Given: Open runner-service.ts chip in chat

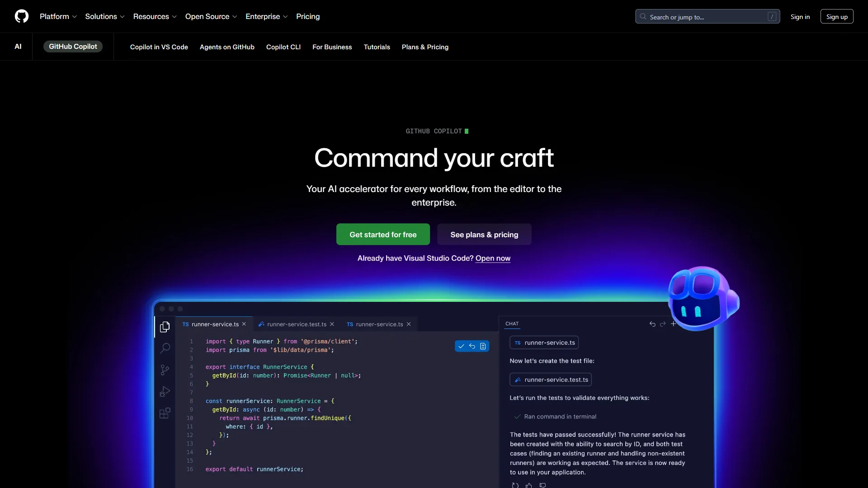Looking at the screenshot, I should tap(544, 343).
